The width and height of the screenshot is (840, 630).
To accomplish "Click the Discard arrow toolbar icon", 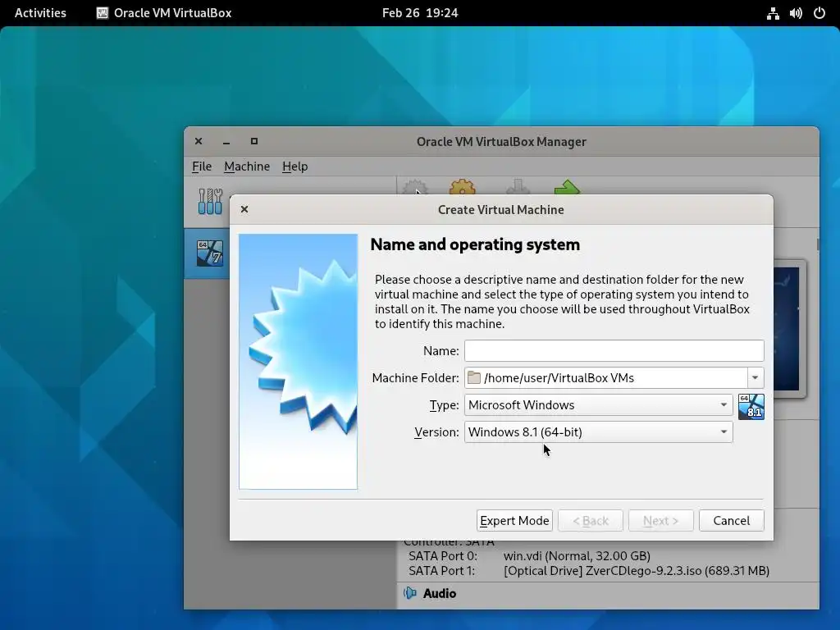I will click(518, 187).
